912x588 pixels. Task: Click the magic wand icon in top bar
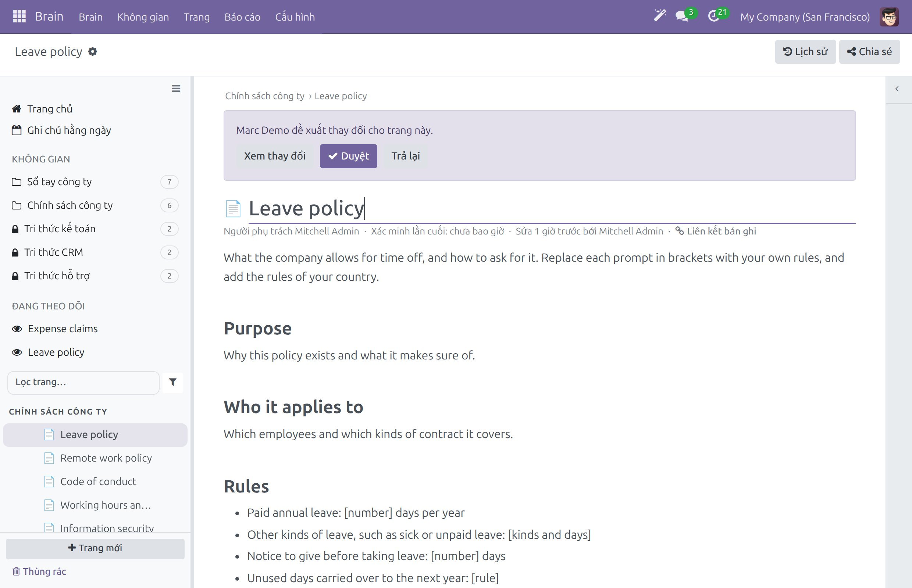coord(659,16)
